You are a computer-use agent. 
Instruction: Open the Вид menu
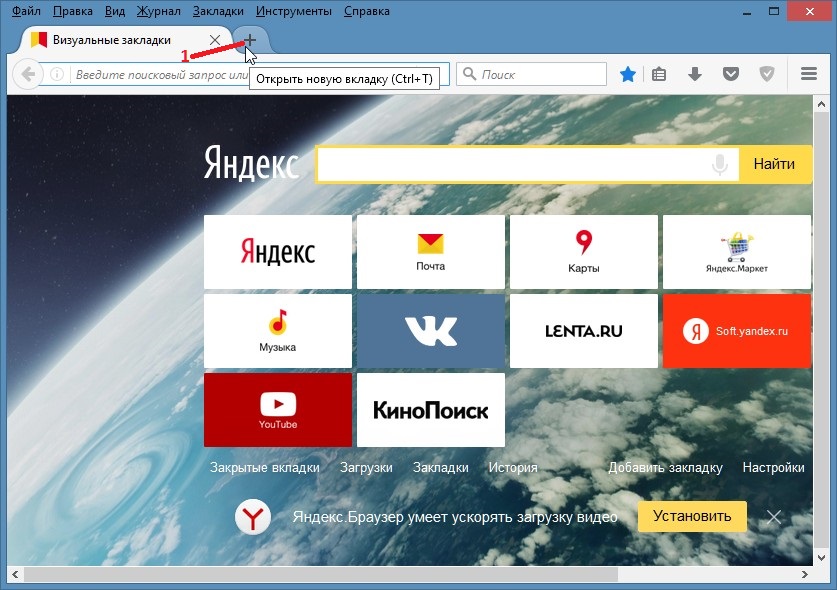pyautogui.click(x=114, y=11)
